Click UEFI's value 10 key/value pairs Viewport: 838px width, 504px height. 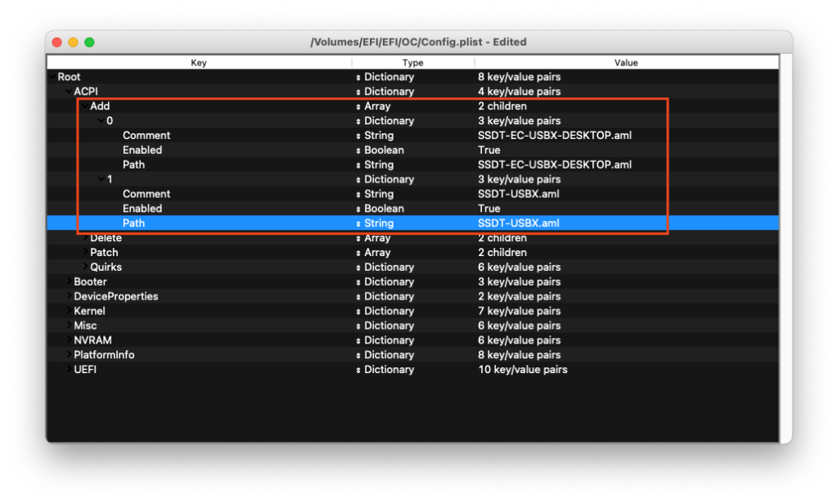click(x=523, y=369)
